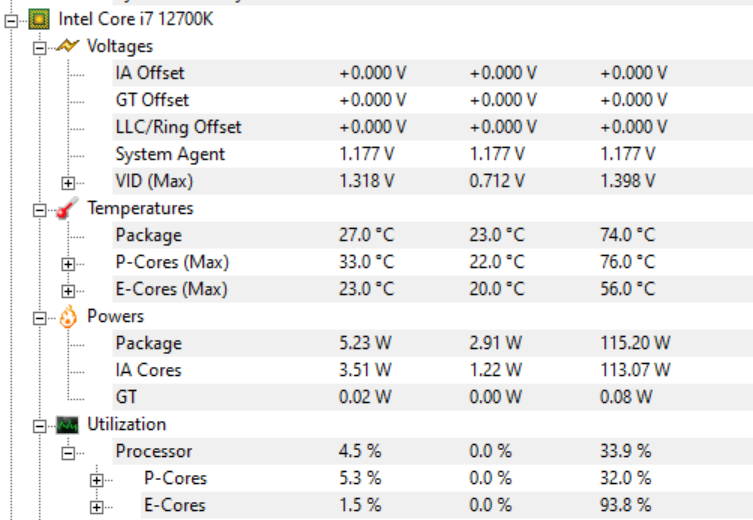Click the 0.712 V VID minimum value
Image resolution: width=753 pixels, height=520 pixels.
pos(497,181)
